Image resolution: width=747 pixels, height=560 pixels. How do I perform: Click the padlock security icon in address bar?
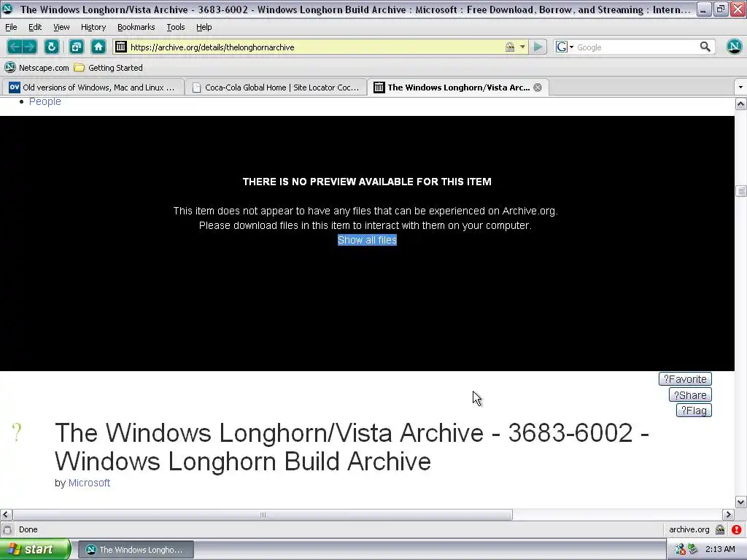[x=510, y=47]
